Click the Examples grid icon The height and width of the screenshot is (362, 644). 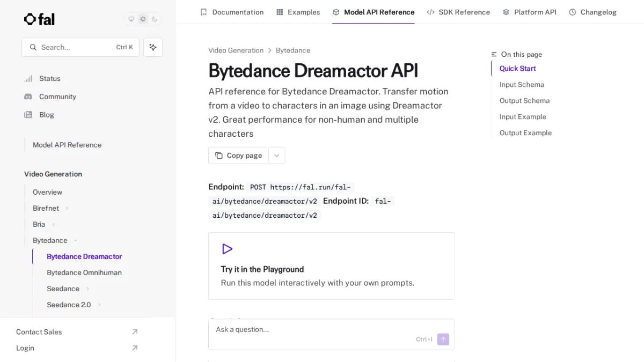pyautogui.click(x=280, y=12)
